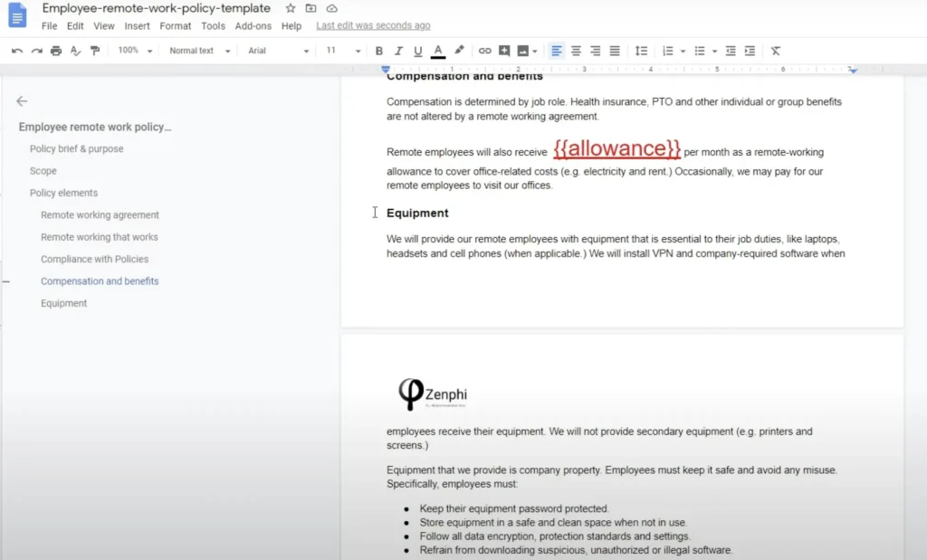Toggle bold formatting

coord(379,51)
